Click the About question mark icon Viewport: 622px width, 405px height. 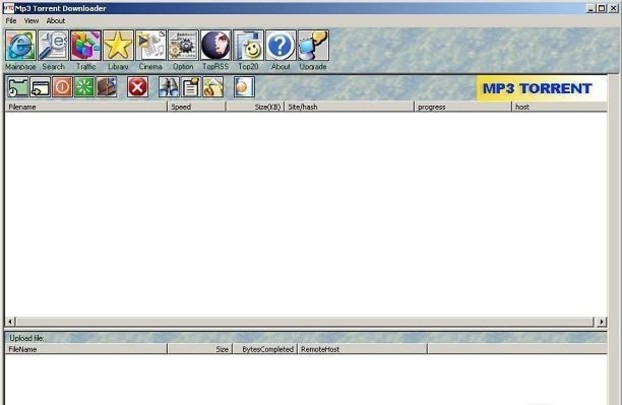pos(281,45)
